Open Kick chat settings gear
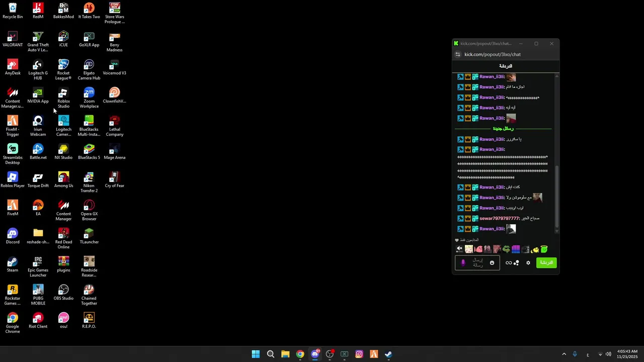The height and width of the screenshot is (362, 644). click(528, 263)
